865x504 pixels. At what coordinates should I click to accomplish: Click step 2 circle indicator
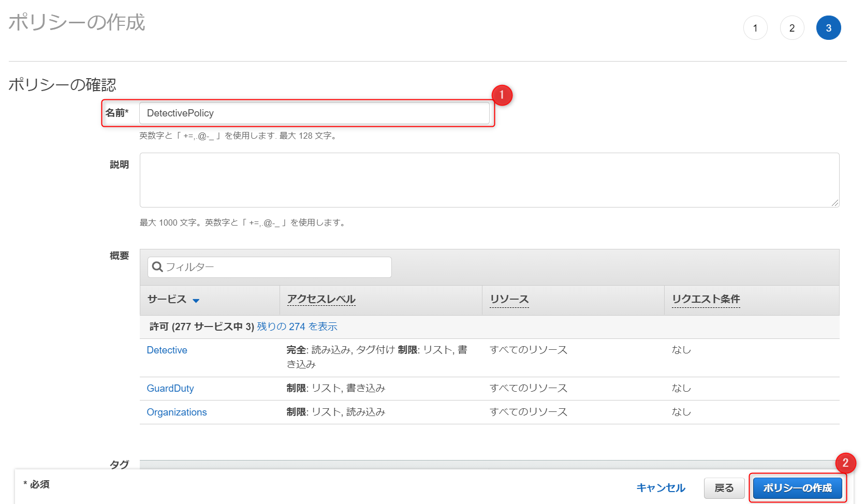[x=792, y=28]
